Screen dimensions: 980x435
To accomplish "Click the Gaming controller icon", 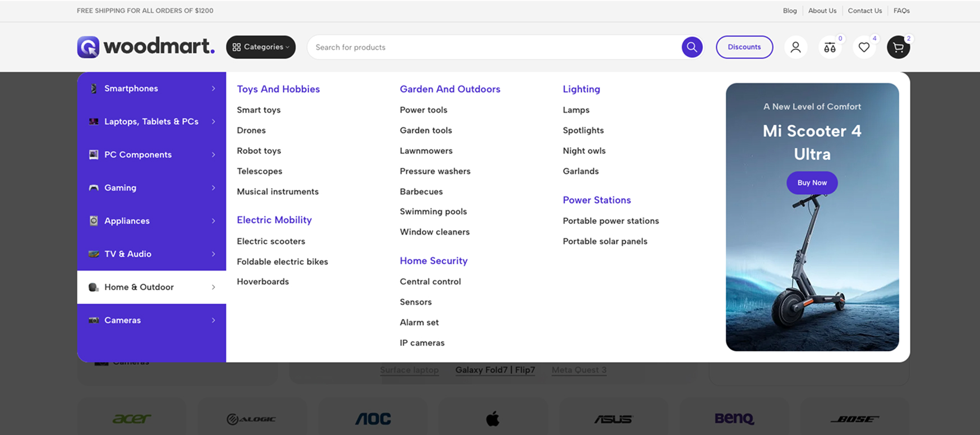I will pos(94,188).
